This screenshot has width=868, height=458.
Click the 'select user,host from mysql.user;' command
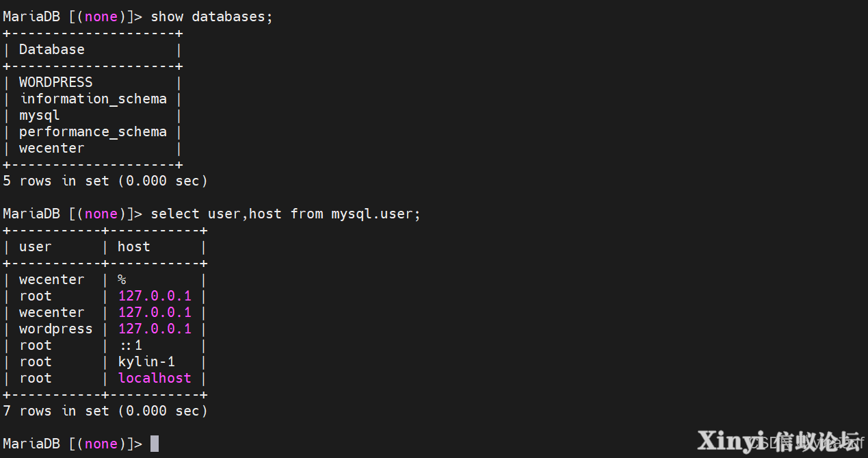[x=285, y=214]
